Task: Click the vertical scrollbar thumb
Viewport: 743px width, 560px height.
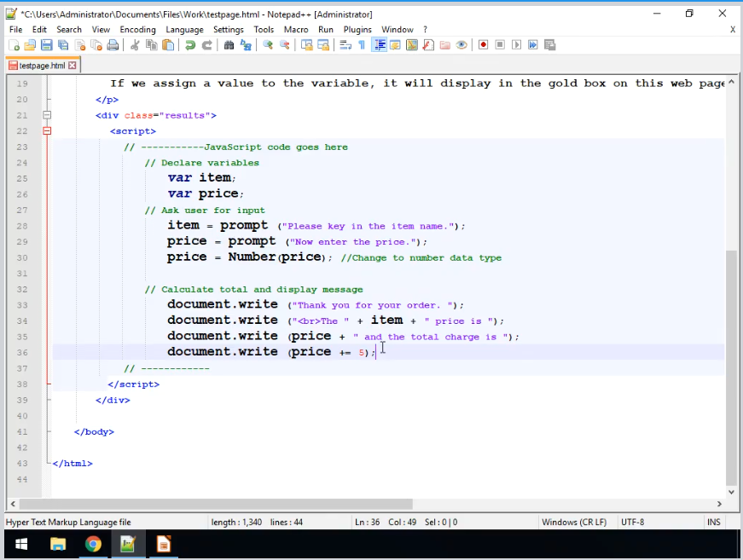Action: point(731,367)
